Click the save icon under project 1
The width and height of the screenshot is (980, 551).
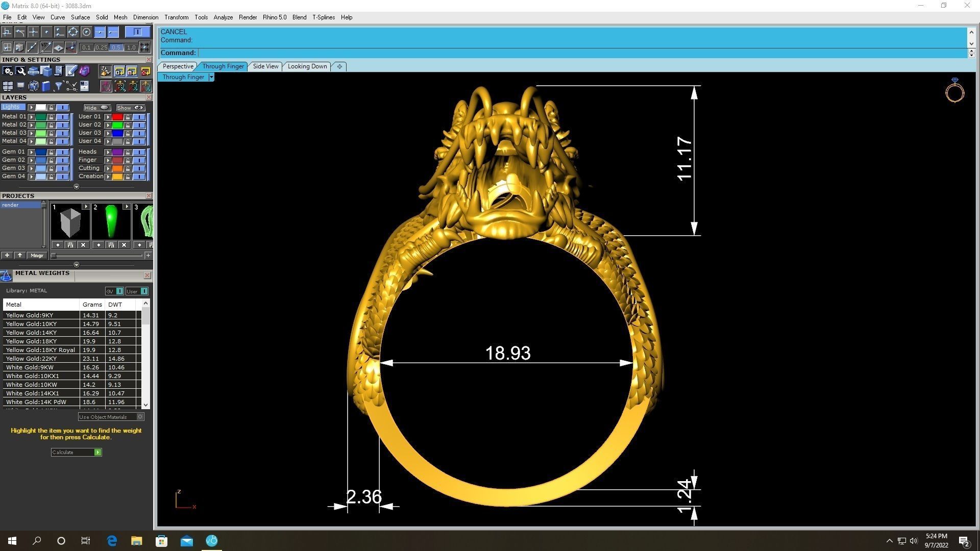(70, 245)
